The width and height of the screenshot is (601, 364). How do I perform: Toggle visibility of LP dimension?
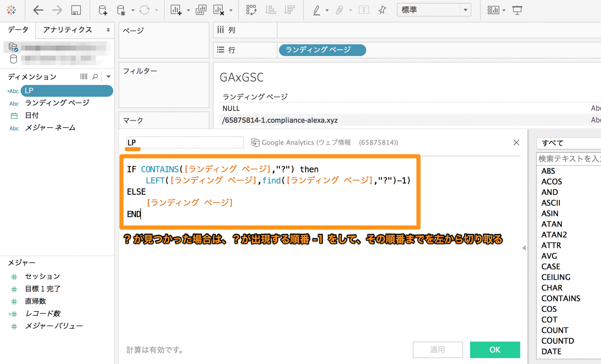click(67, 90)
